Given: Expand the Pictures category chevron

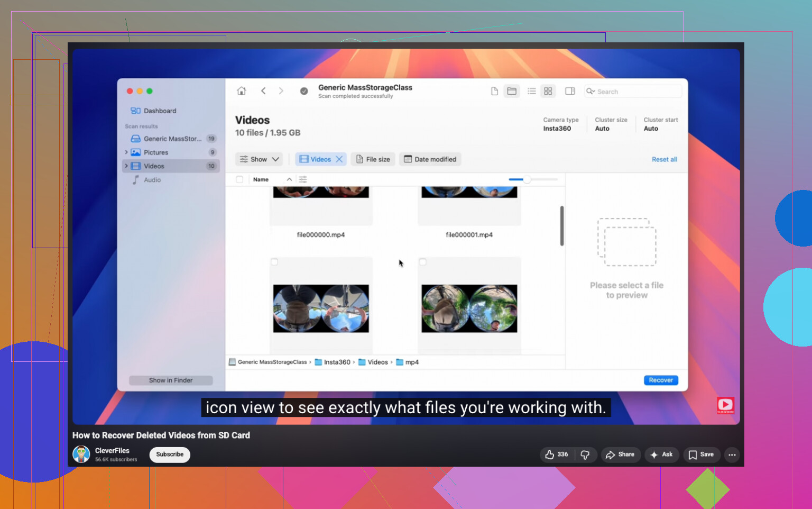Looking at the screenshot, I should click(x=126, y=152).
